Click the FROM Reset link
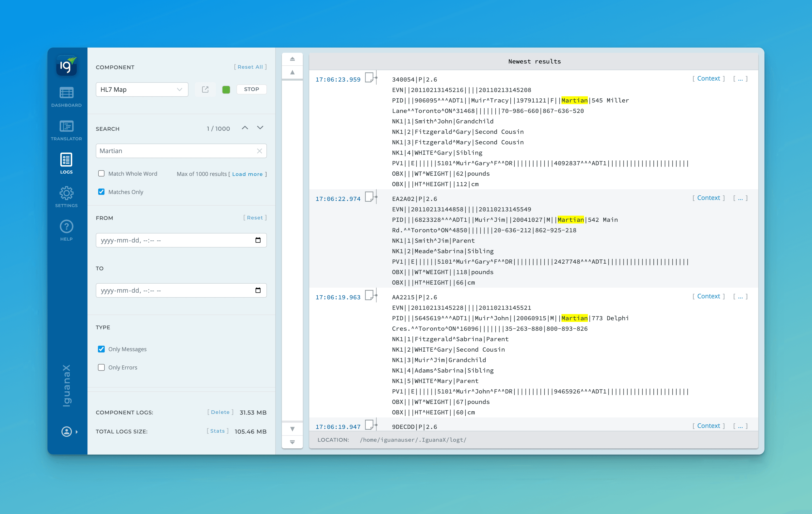 255,218
